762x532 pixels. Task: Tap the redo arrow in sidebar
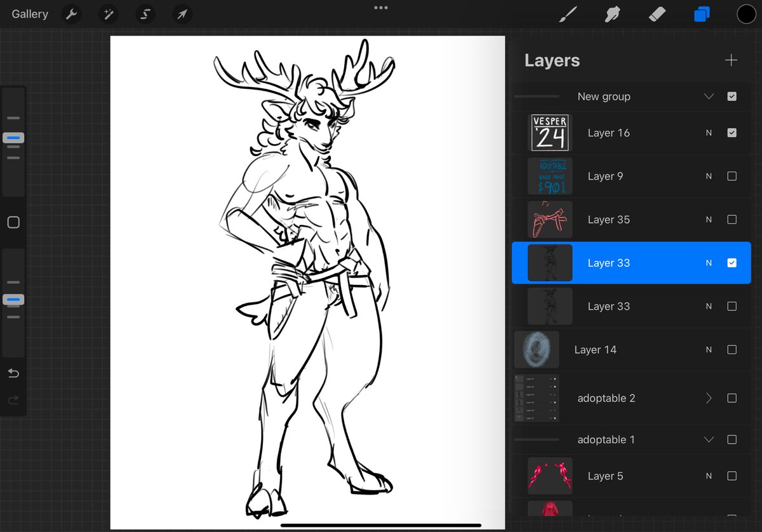13,400
